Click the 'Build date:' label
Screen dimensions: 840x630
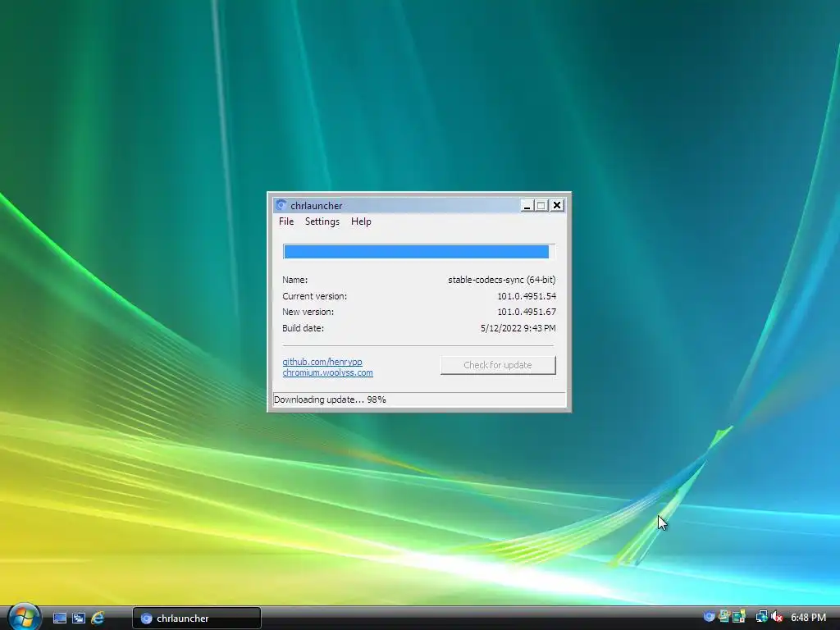coord(304,328)
